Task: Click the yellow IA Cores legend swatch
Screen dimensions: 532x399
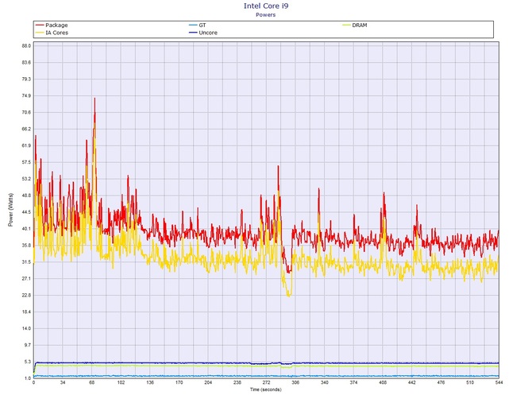Action: click(40, 33)
